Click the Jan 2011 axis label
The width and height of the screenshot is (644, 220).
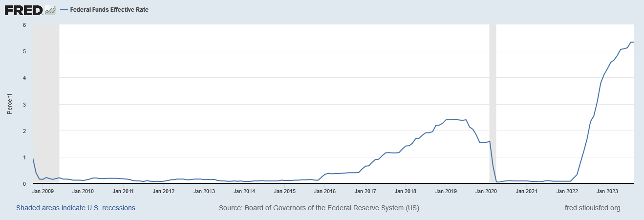coord(124,191)
